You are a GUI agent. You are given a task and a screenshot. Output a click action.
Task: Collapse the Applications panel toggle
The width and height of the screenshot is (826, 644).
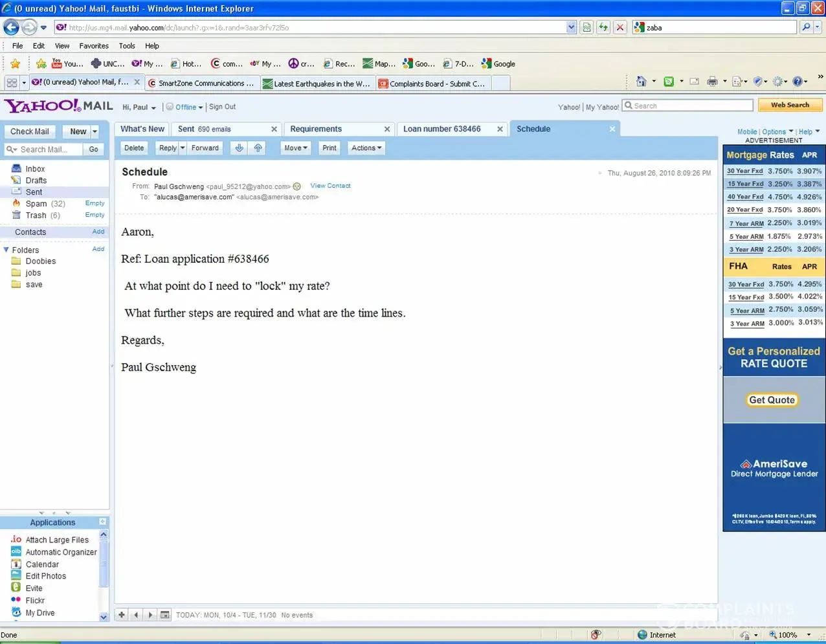103,522
